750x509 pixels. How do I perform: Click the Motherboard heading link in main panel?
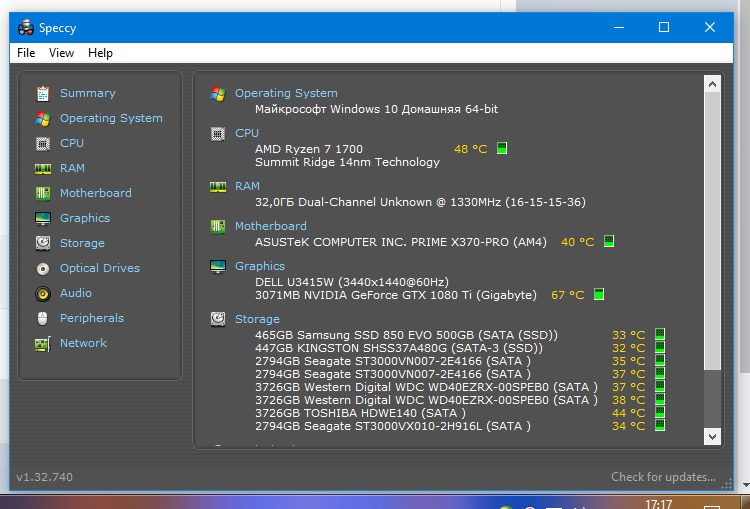(271, 226)
